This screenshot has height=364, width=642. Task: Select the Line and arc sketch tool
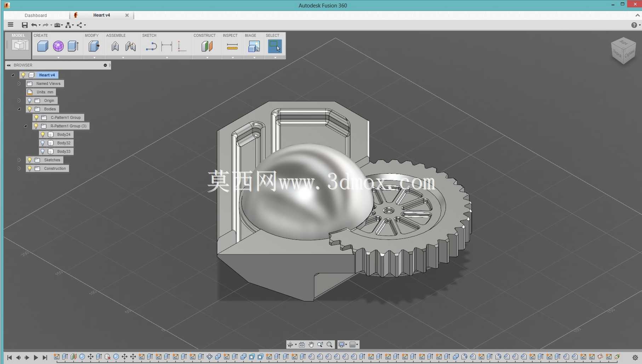[x=151, y=46]
